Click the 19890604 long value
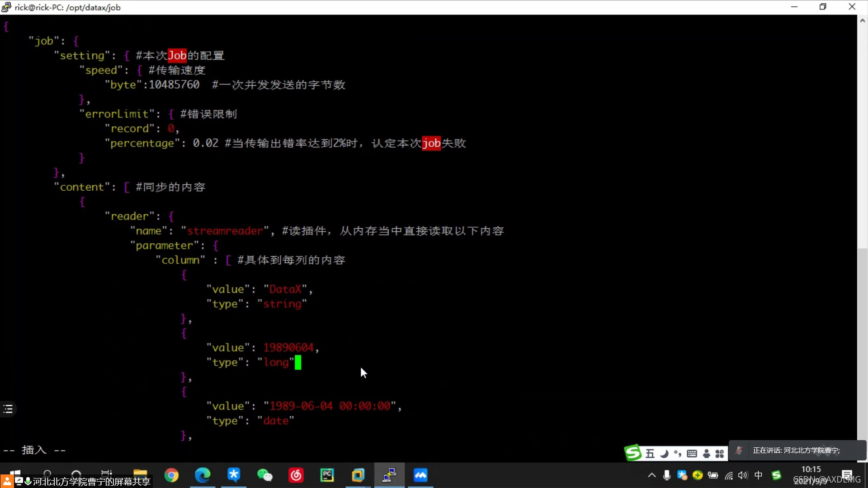Viewport: 868px width, 488px height. pyautogui.click(x=288, y=347)
